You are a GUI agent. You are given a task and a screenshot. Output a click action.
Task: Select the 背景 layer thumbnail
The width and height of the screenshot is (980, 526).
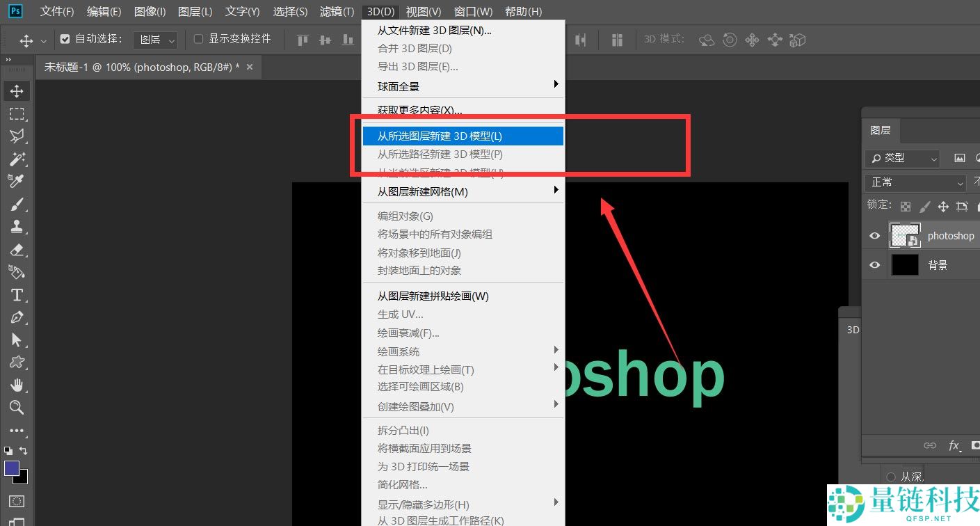pos(904,265)
